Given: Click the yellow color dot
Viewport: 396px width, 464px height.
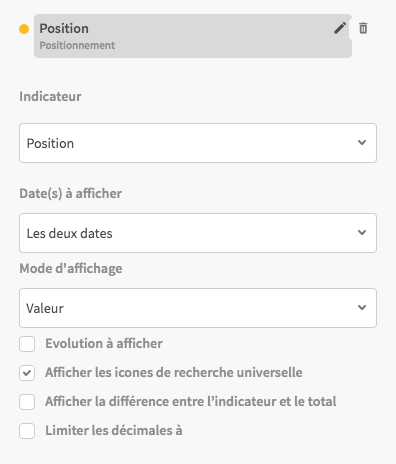Looking at the screenshot, I should pyautogui.click(x=24, y=29).
